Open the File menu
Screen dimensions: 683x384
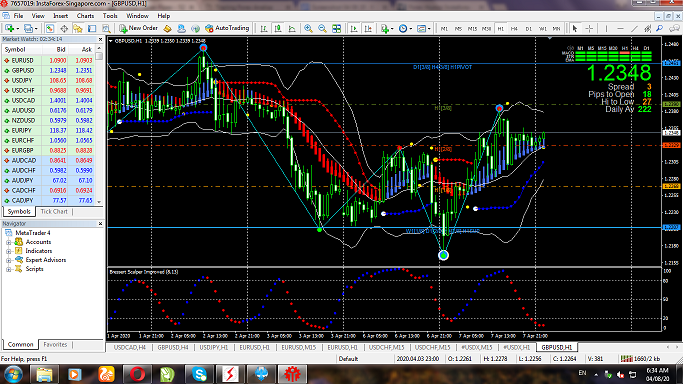(18, 16)
